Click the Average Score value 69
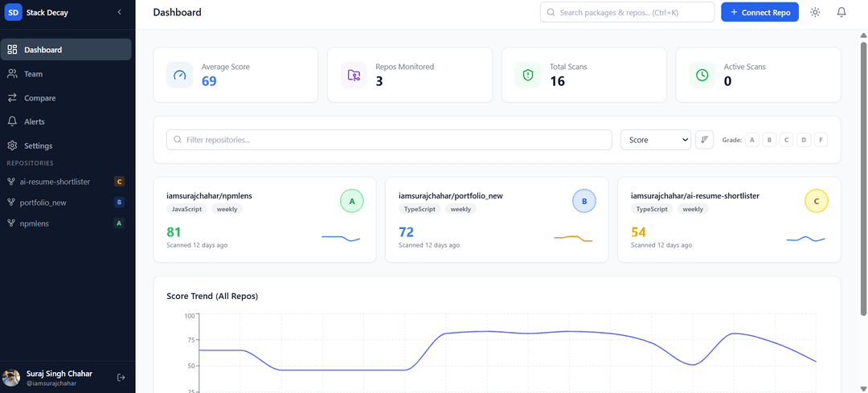The image size is (868, 393). pos(209,81)
